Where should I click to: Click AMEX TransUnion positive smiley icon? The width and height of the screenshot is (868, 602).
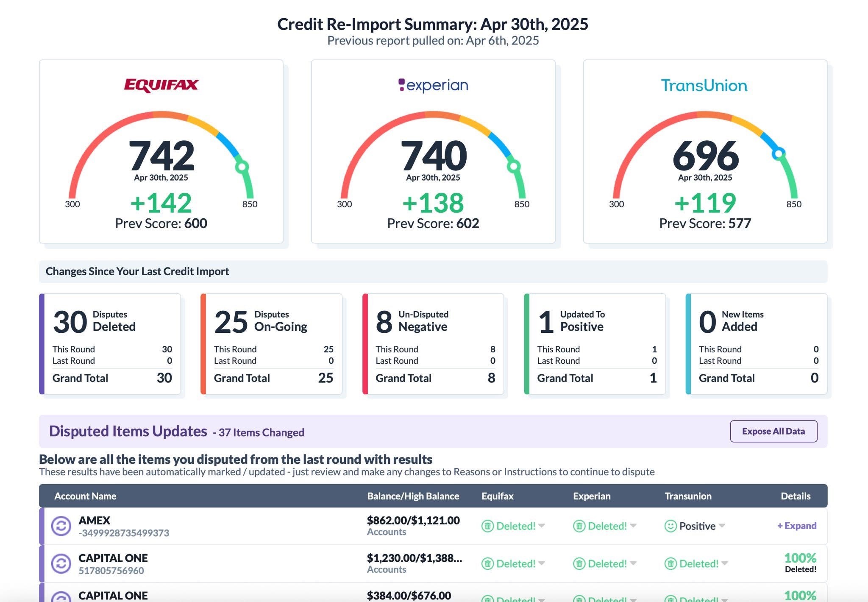(x=670, y=526)
